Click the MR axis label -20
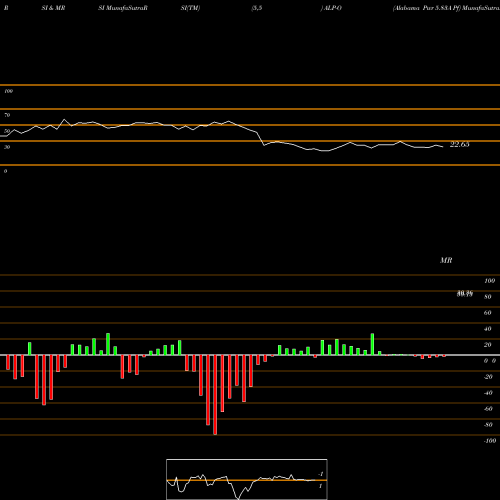The width and height of the screenshot is (500, 500). 488,377
